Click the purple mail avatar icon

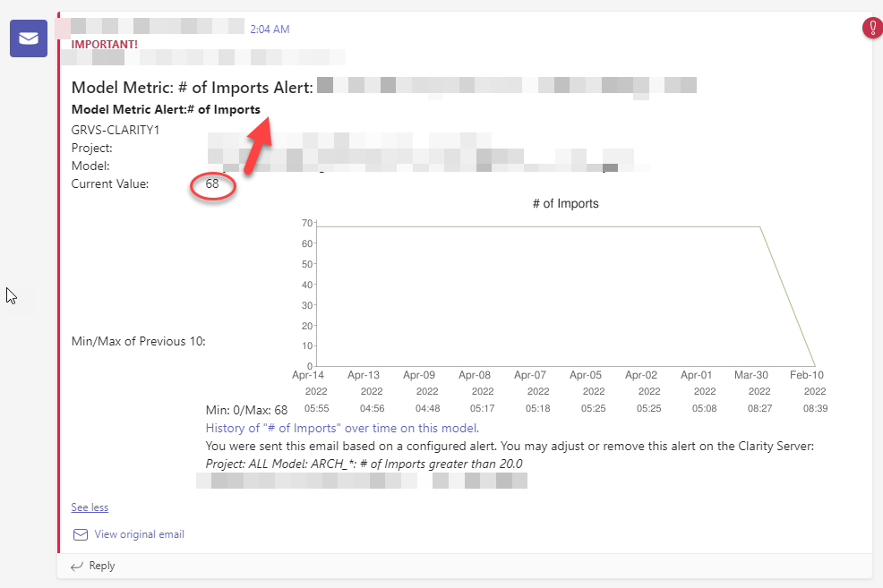(x=29, y=38)
